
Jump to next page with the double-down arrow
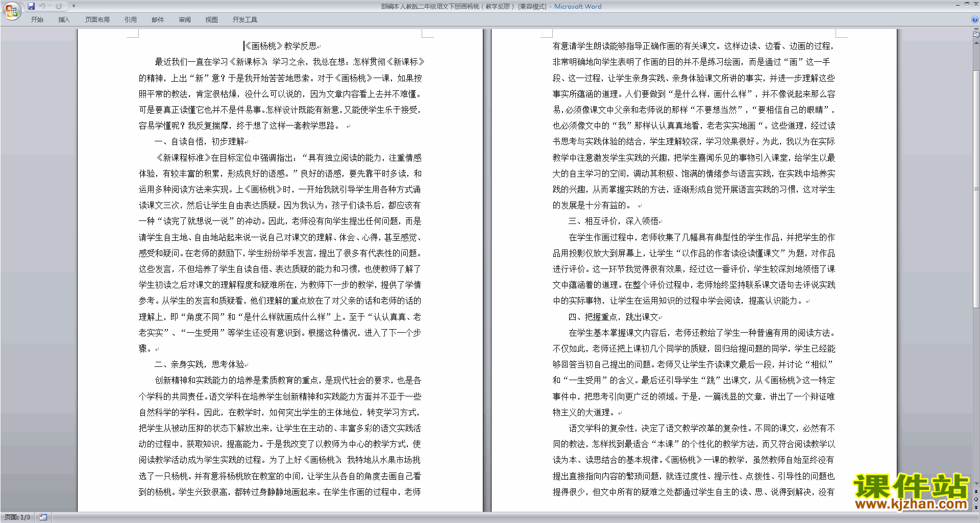[x=976, y=507]
